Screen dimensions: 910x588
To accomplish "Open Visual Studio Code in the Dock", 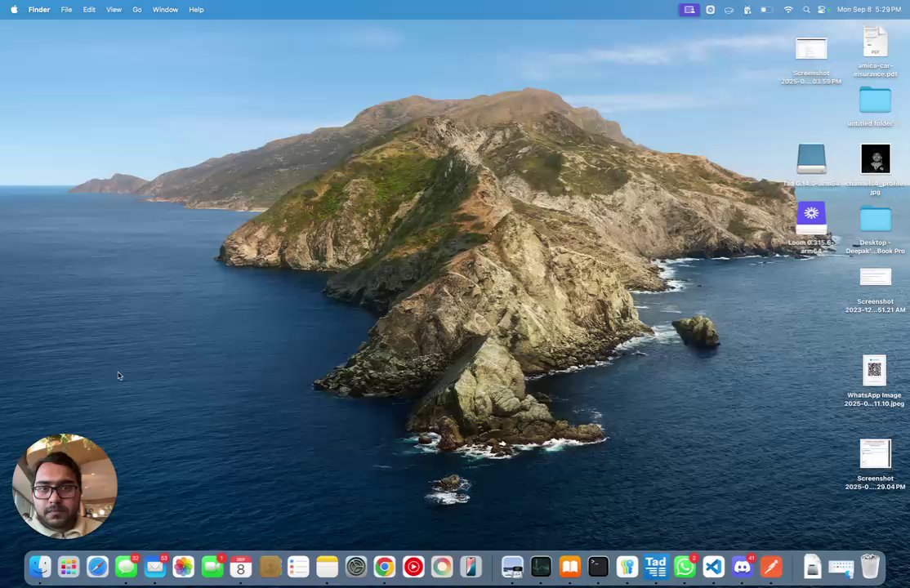I will pyautogui.click(x=713, y=566).
